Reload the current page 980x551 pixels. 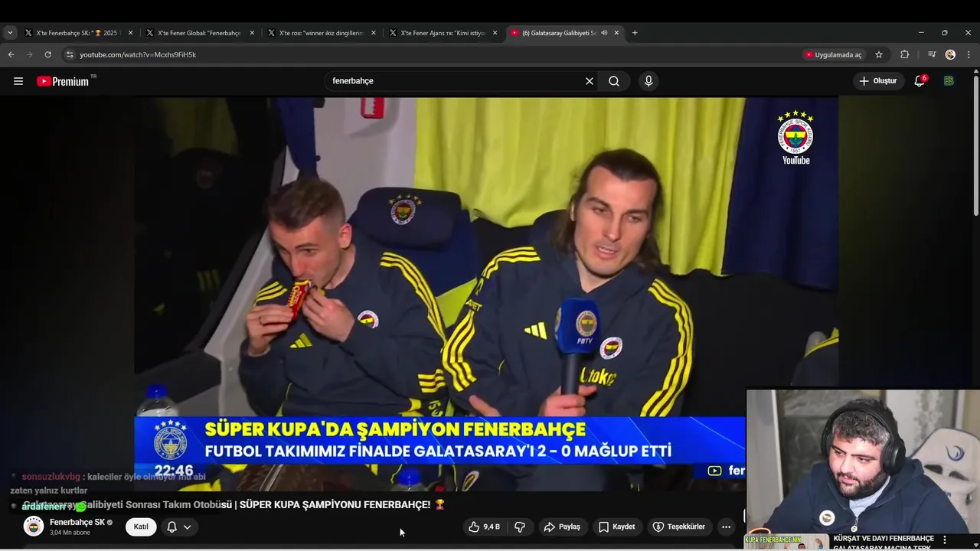(47, 55)
